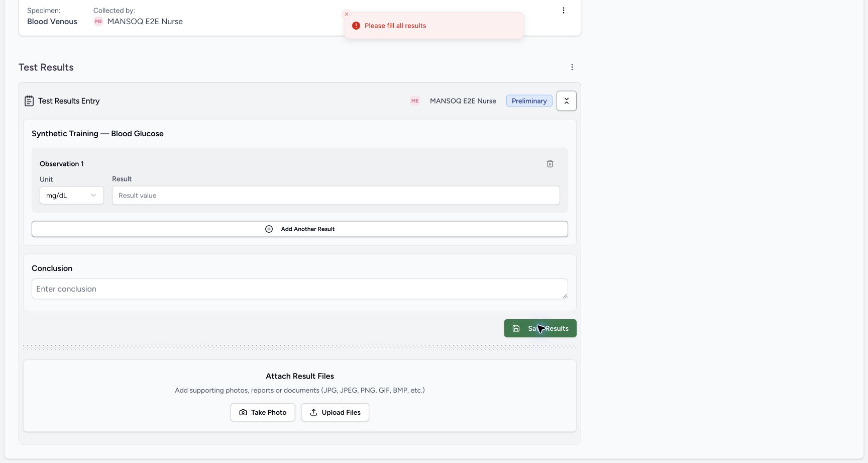
Task: Open the specimen card three-dot menu
Action: click(564, 11)
